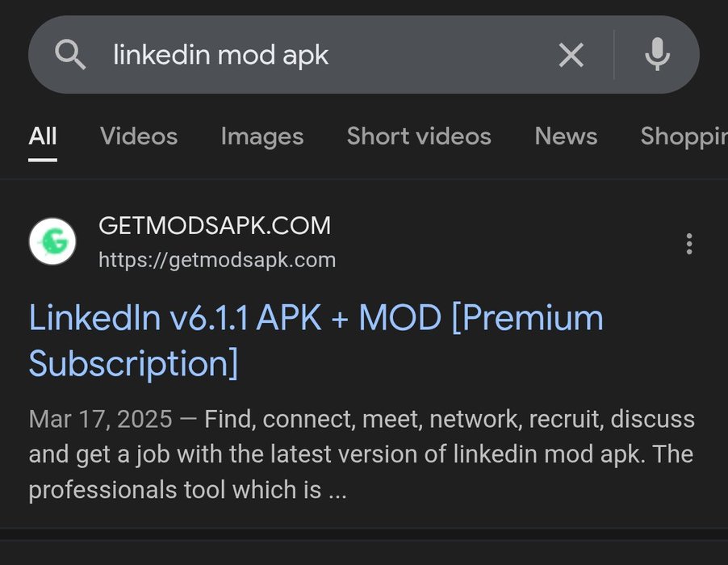Tap the green G favicon of GETMODSAPK
The image size is (728, 565).
[52, 241]
